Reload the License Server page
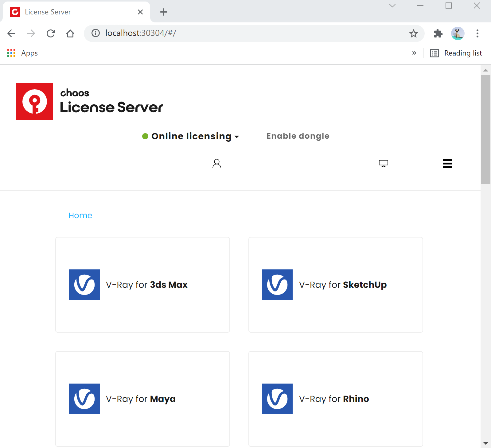This screenshot has height=448, width=491. point(51,33)
